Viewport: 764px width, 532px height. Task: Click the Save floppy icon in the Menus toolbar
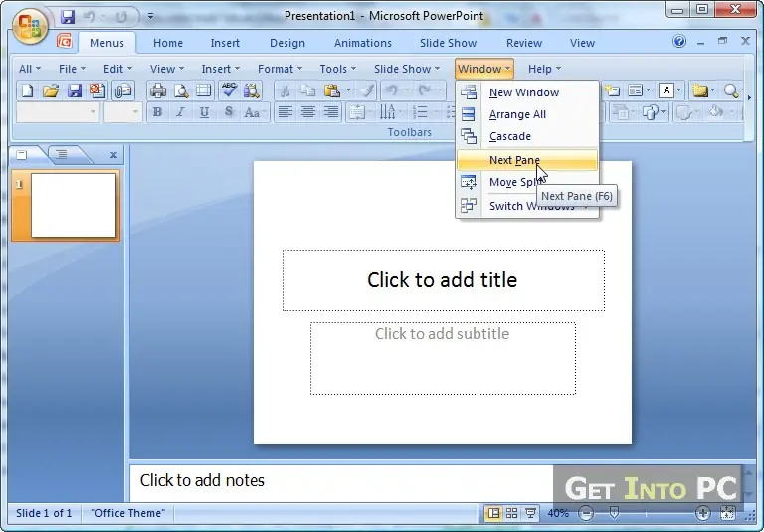(x=74, y=90)
